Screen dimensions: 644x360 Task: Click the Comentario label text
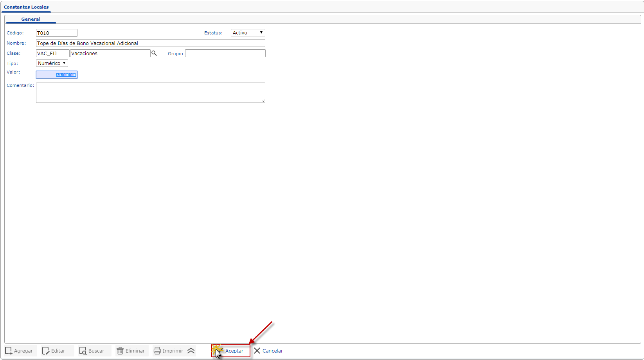pyautogui.click(x=20, y=85)
